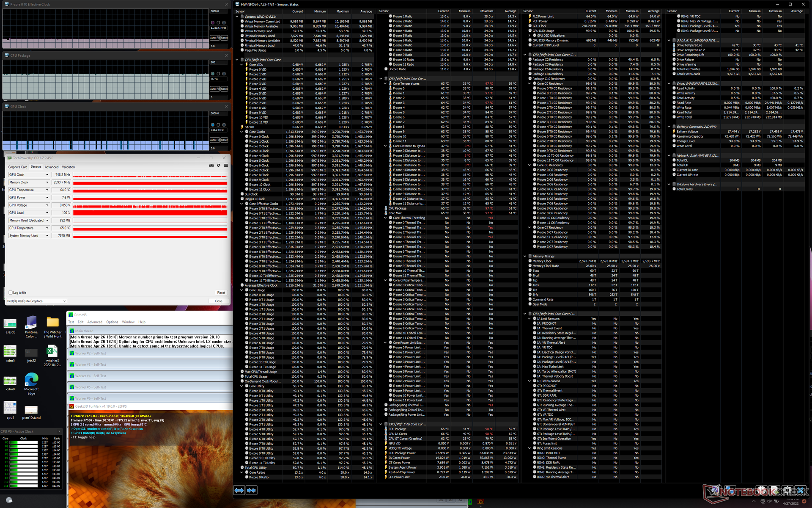Open Pantone Color desktop shortcut
Viewport: 812px width, 508px height.
31,323
